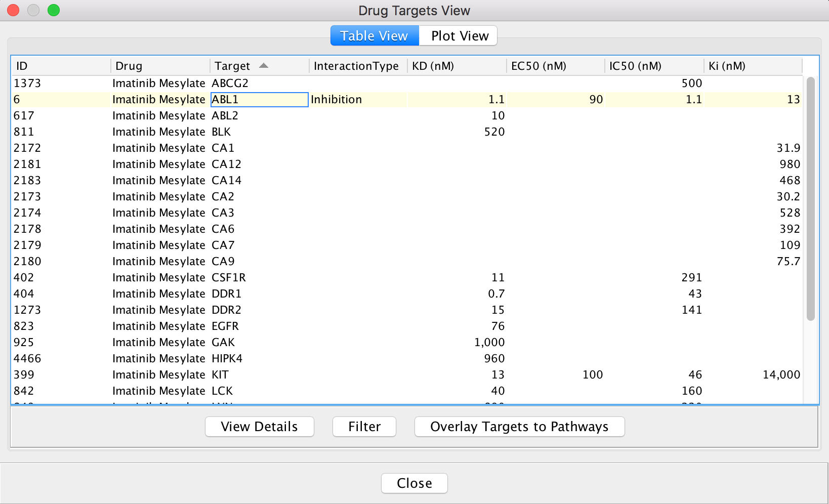Click the EC50 value 100
Image resolution: width=829 pixels, height=504 pixels.
coord(593,375)
